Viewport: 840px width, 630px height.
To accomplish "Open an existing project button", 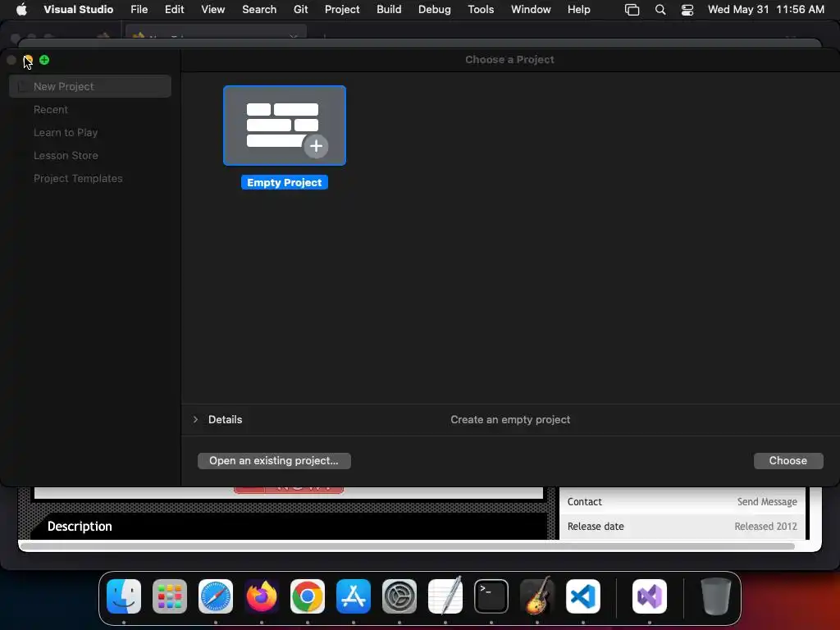I will click(274, 461).
